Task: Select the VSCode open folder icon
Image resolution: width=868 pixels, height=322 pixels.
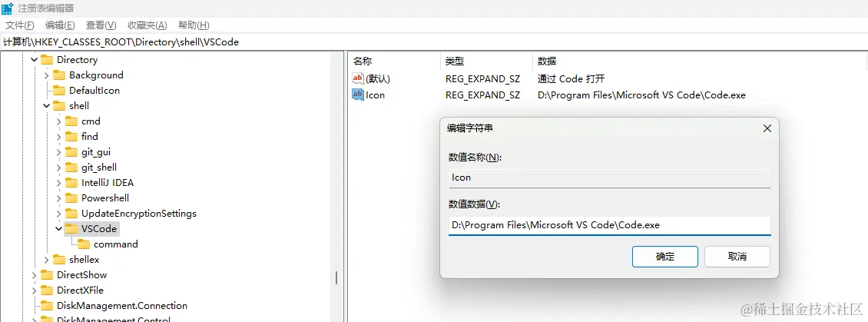Action: [x=71, y=229]
